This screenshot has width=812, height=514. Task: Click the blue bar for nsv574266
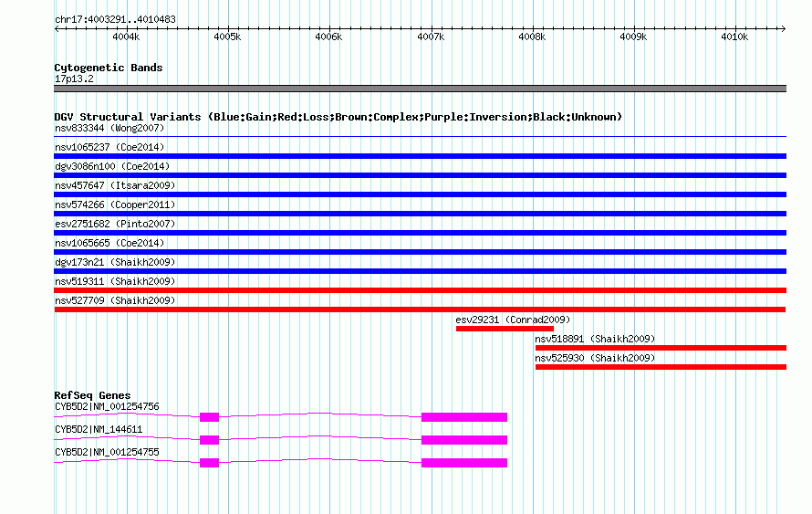click(x=420, y=214)
